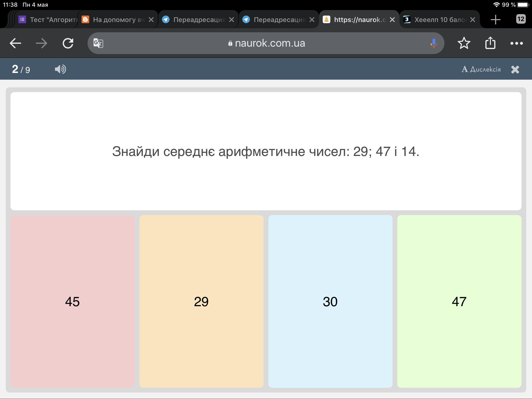The width and height of the screenshot is (532, 399).
Task: Close the На допомогу вч tab
Action: point(151,19)
